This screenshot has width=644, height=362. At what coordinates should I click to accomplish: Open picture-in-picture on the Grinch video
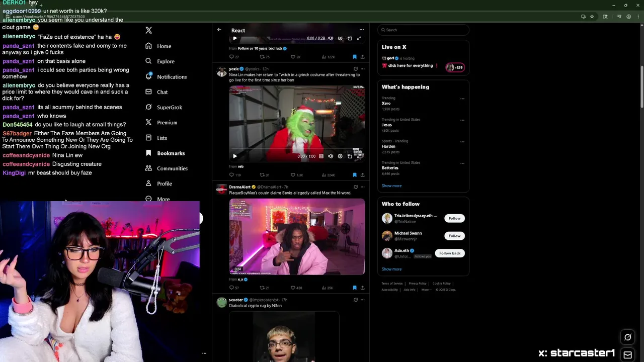pos(350,156)
